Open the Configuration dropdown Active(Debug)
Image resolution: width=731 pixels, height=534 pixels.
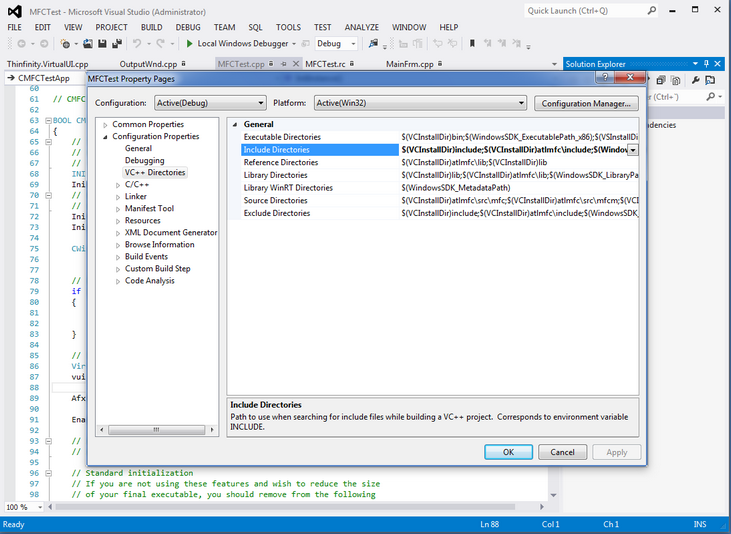(x=210, y=103)
